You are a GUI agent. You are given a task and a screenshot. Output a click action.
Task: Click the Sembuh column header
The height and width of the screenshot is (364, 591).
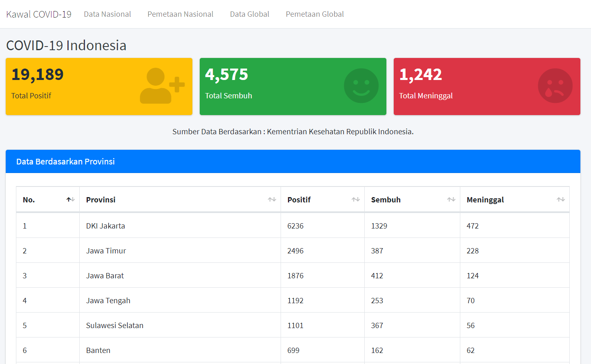tap(413, 200)
